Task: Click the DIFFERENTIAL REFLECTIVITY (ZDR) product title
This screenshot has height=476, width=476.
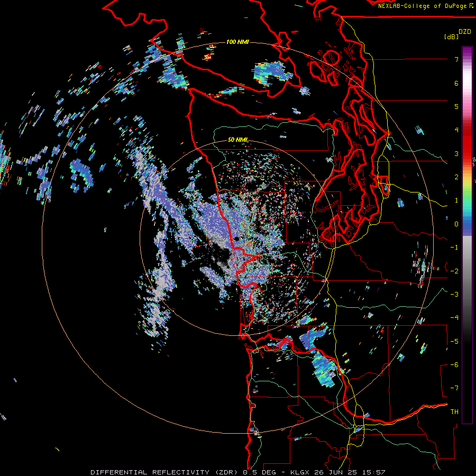Action: [x=164, y=472]
